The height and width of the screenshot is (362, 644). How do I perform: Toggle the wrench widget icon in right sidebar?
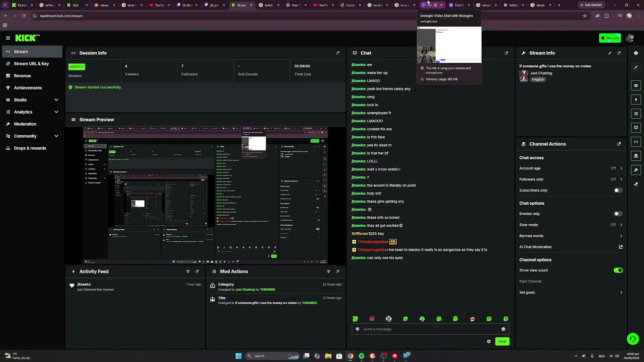(636, 170)
